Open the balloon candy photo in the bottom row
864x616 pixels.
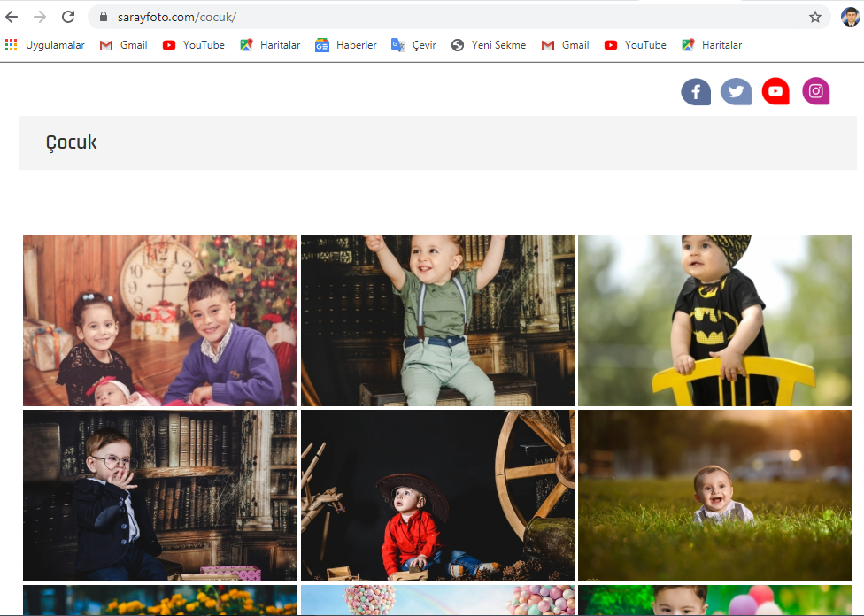437,600
